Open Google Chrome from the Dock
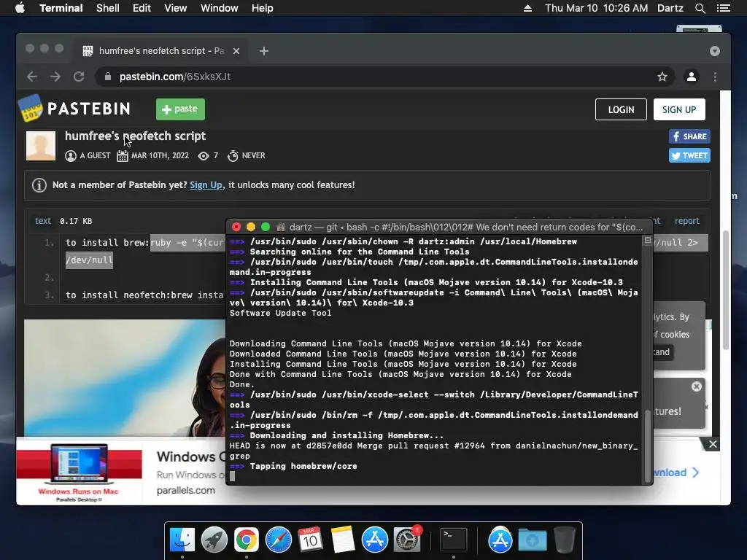The height and width of the screenshot is (560, 747). [246, 540]
